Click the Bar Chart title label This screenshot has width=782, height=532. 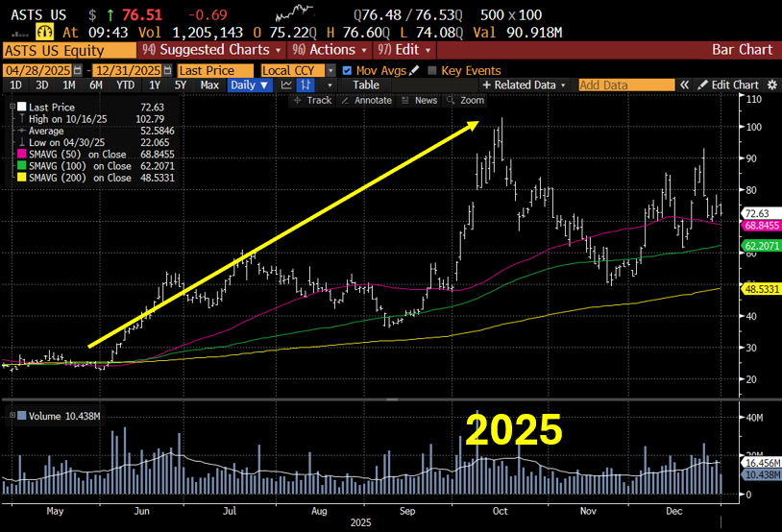click(742, 50)
